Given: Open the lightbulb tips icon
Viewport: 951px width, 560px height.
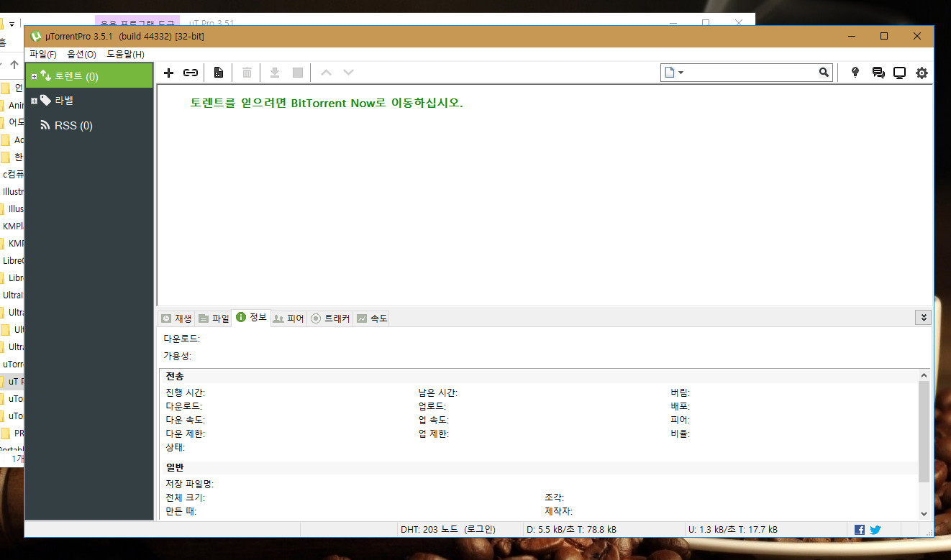Looking at the screenshot, I should coord(855,73).
